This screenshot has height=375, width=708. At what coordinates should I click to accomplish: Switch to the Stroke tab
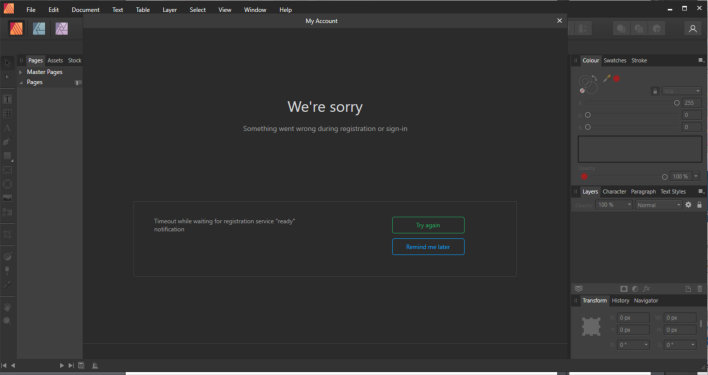point(639,60)
